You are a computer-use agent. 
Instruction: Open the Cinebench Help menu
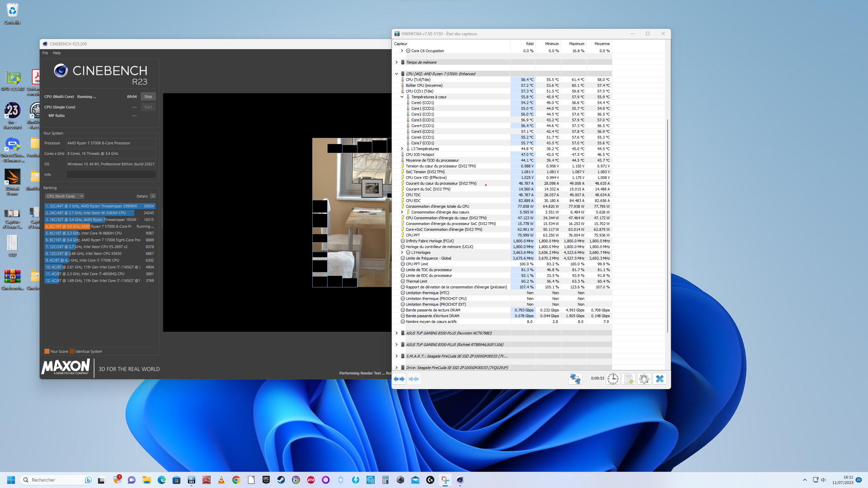click(57, 53)
